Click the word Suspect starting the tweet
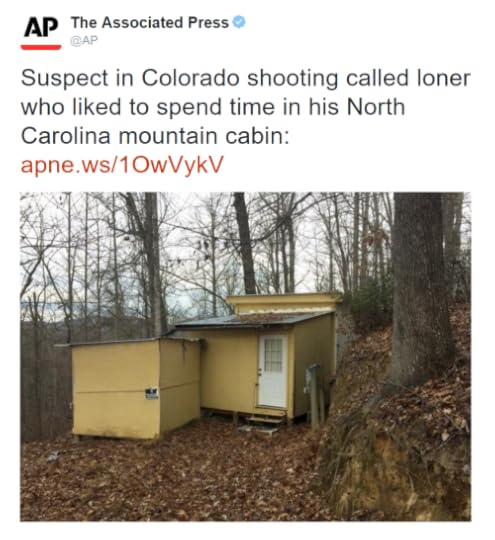Viewport: 495px width, 540px height. click(x=65, y=79)
